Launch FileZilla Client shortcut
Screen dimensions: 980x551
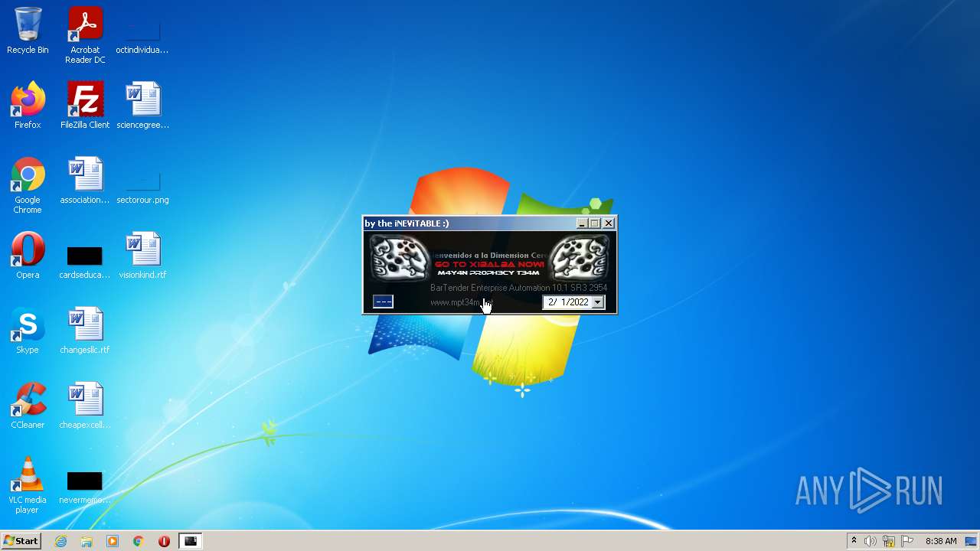click(85, 106)
